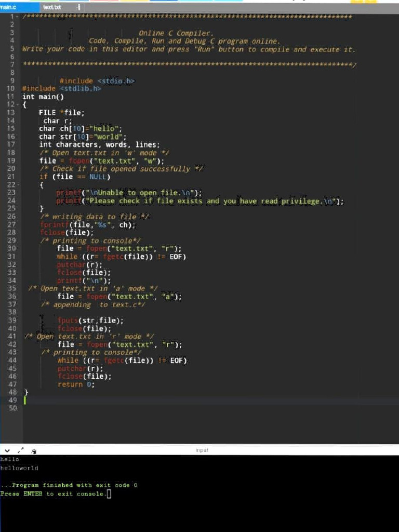Click the 'char r;' declaration
The height and width of the screenshot is (532, 399).
coord(57,121)
